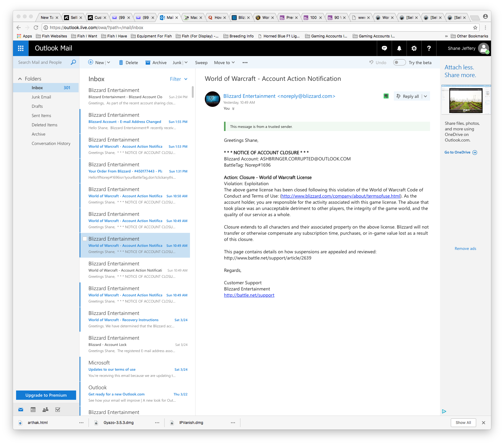The image size is (504, 445).
Task: Open the Chrome menu three dots
Action: (x=485, y=28)
